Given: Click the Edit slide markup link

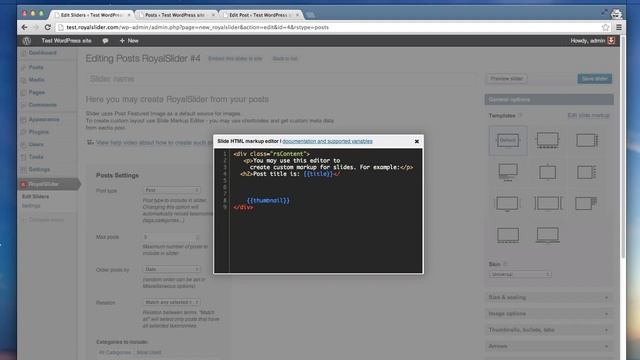Looking at the screenshot, I should click(588, 116).
